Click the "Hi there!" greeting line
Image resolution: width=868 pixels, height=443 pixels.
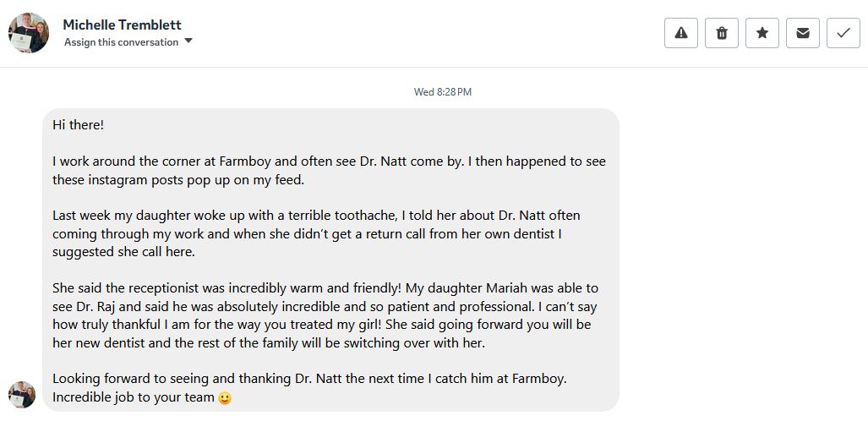[x=78, y=124]
